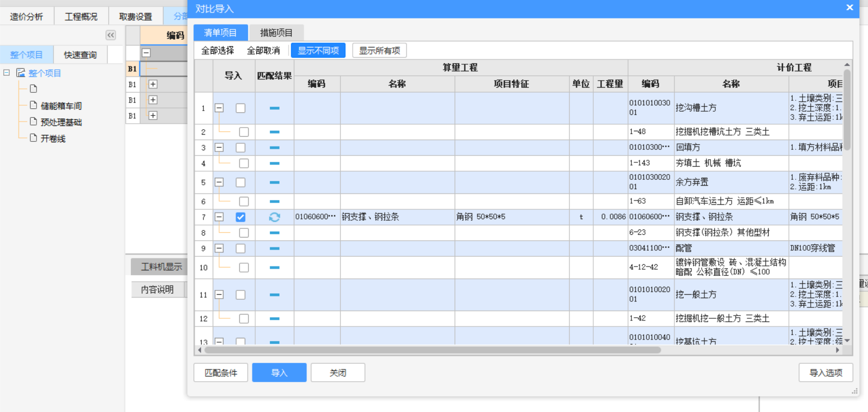868x412 pixels.
Task: Check the import checkbox in row 1
Action: pyautogui.click(x=240, y=108)
